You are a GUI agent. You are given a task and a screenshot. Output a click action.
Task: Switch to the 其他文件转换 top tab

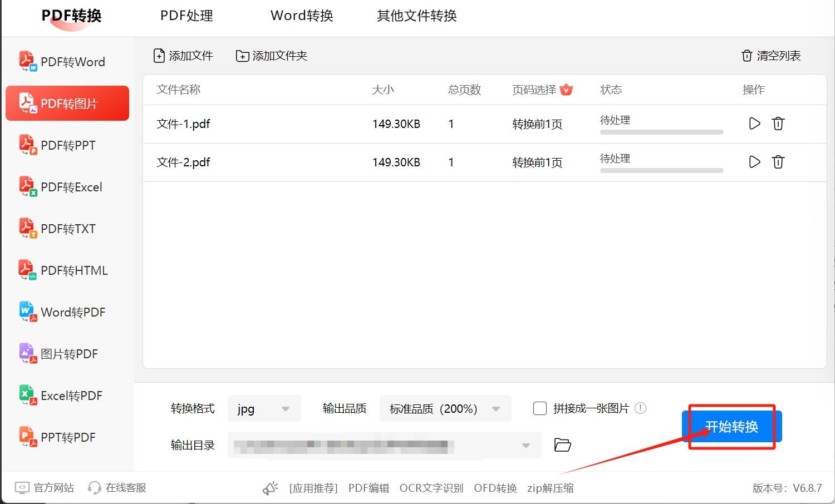tap(416, 16)
